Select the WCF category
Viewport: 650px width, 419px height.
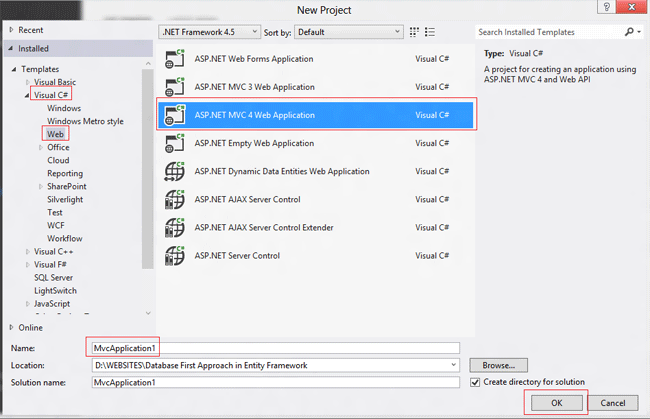56,225
